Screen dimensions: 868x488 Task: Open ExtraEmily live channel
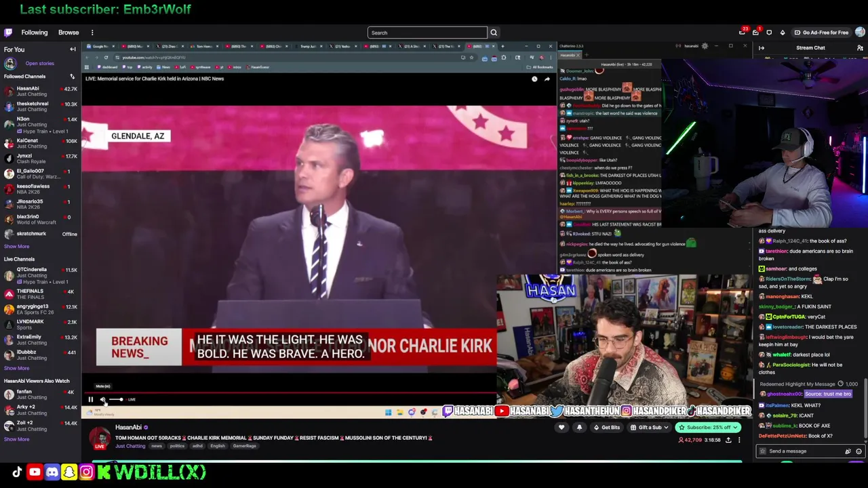pos(41,340)
